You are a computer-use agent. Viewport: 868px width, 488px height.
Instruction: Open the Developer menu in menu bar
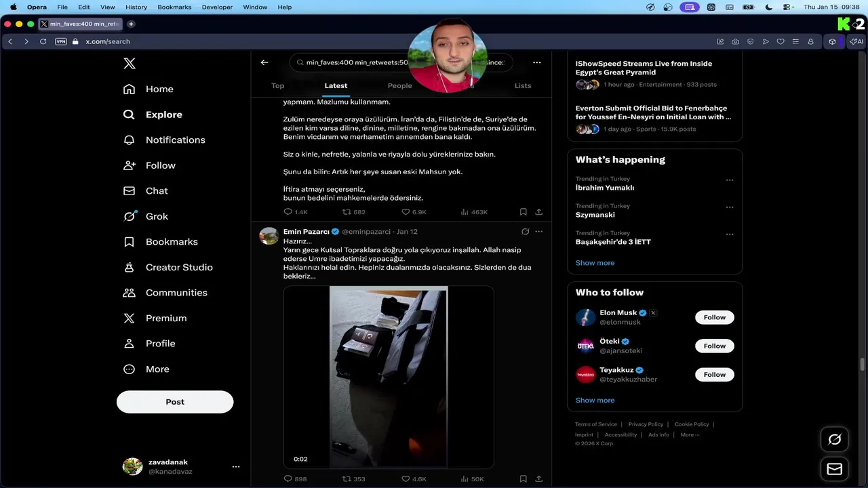tap(217, 7)
